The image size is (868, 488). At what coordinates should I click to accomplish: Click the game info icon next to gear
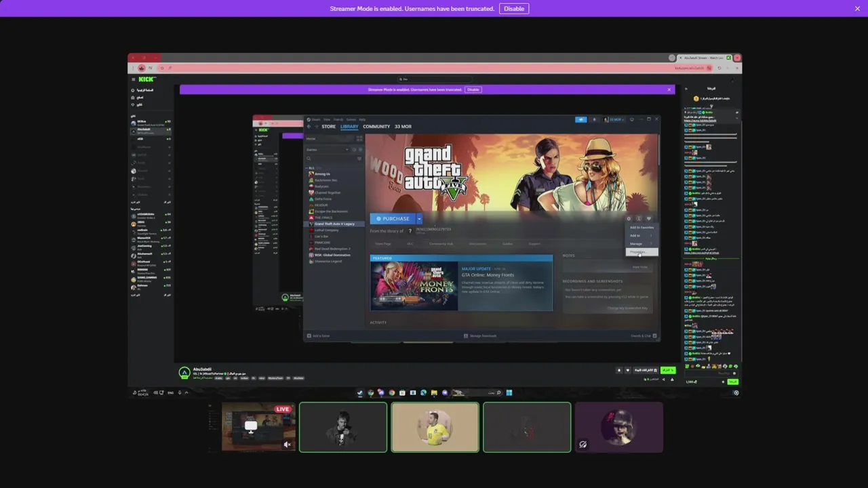tap(639, 218)
